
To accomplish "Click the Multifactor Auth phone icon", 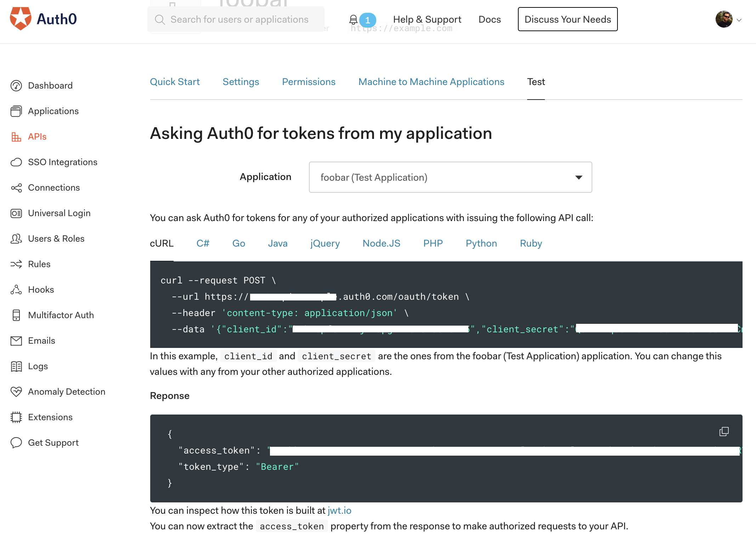I will [16, 315].
